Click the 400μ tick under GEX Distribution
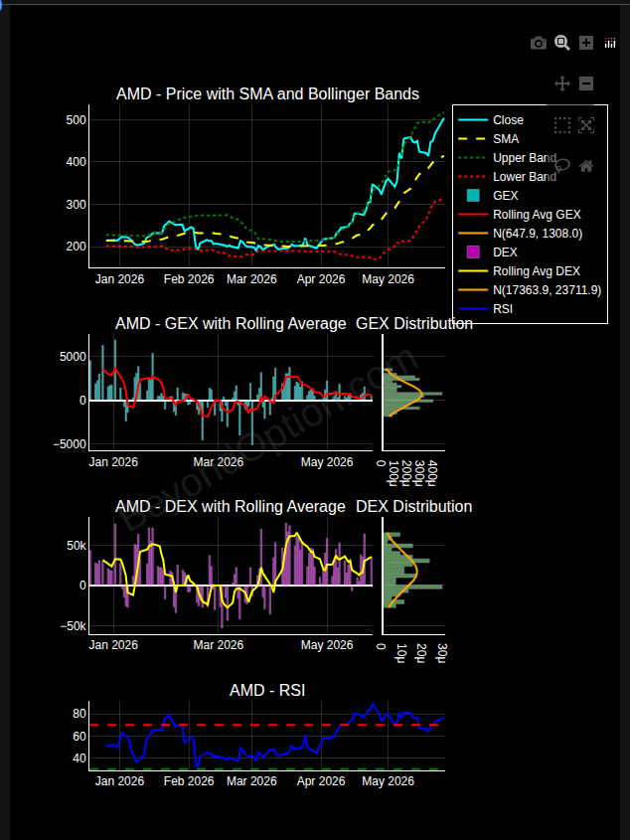630x840 pixels. click(433, 473)
